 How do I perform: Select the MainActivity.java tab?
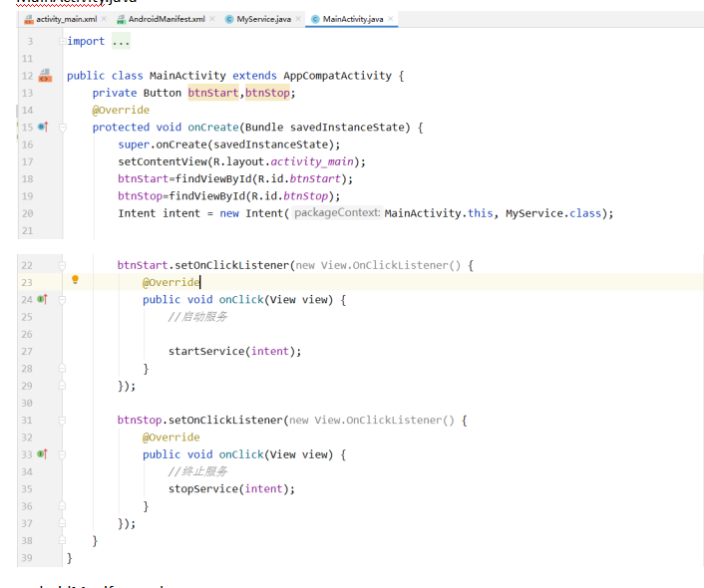point(353,19)
